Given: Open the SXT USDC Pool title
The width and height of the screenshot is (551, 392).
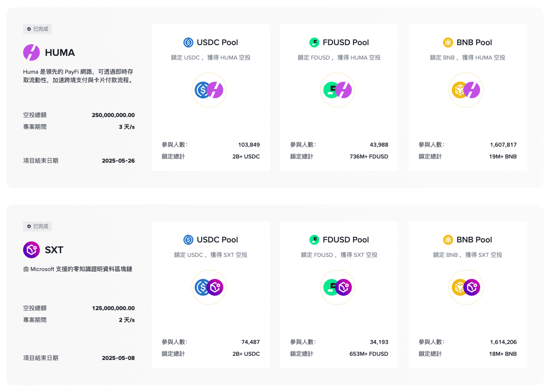Looking at the screenshot, I should tap(217, 240).
